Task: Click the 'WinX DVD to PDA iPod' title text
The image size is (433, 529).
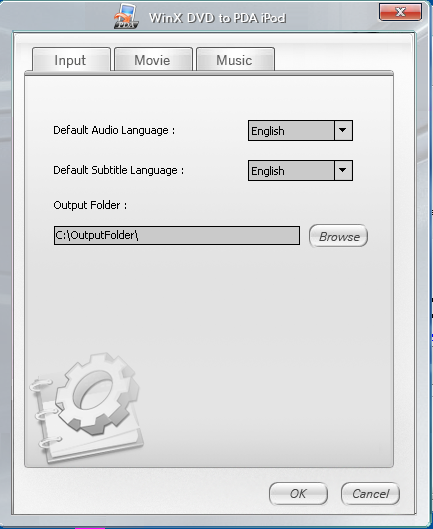Action: coord(218,18)
